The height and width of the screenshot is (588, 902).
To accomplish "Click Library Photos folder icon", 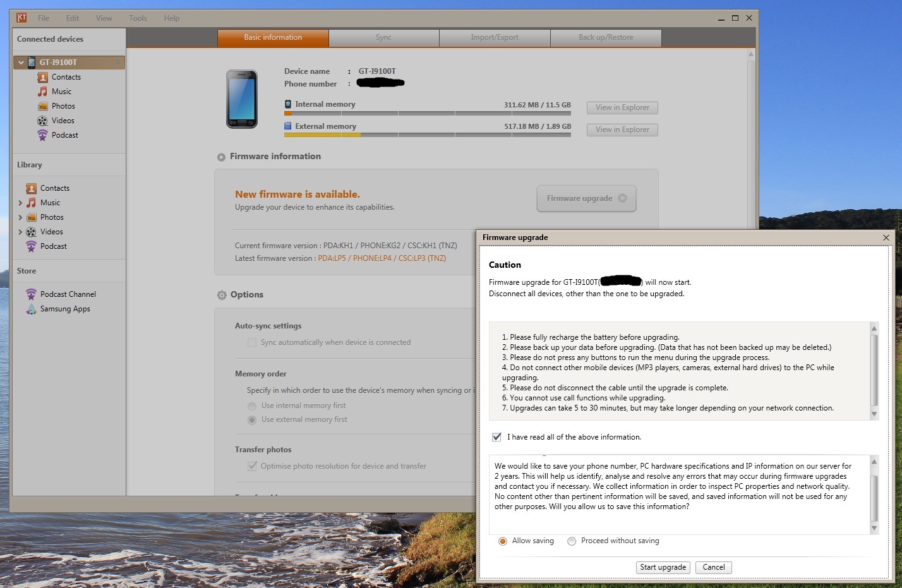I will (31, 217).
